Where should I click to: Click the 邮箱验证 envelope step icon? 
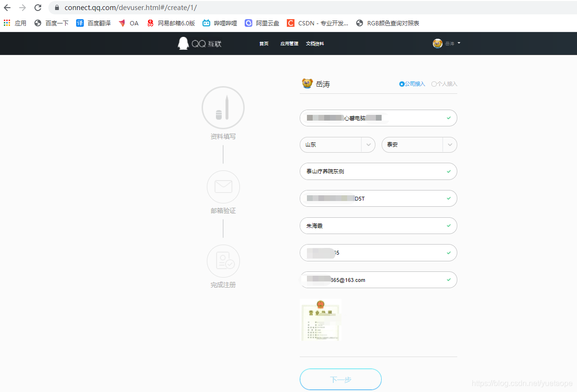pyautogui.click(x=223, y=187)
